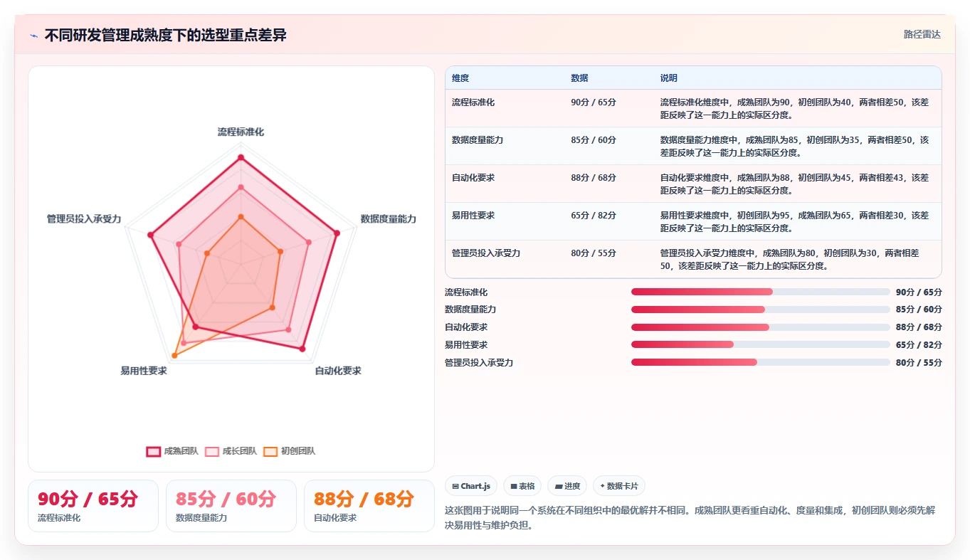The image size is (970, 560).
Task: Click the 数据卡片 chip icon
Action: 602,486
